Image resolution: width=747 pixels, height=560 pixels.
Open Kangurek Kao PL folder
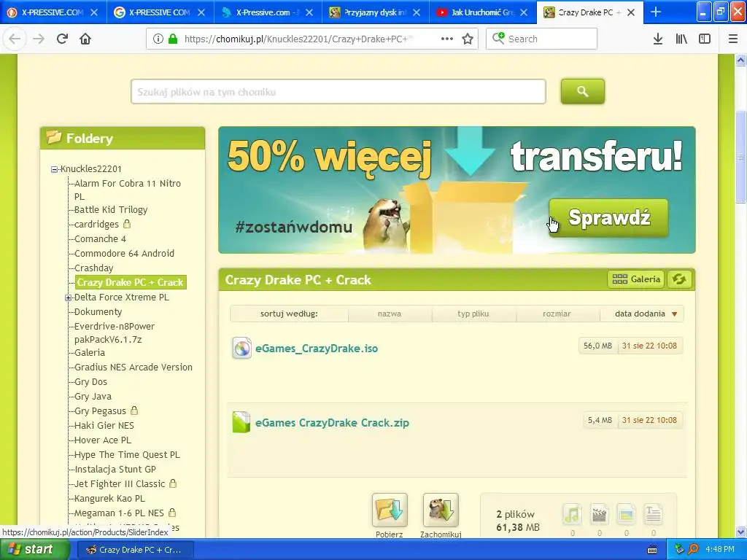(x=109, y=499)
